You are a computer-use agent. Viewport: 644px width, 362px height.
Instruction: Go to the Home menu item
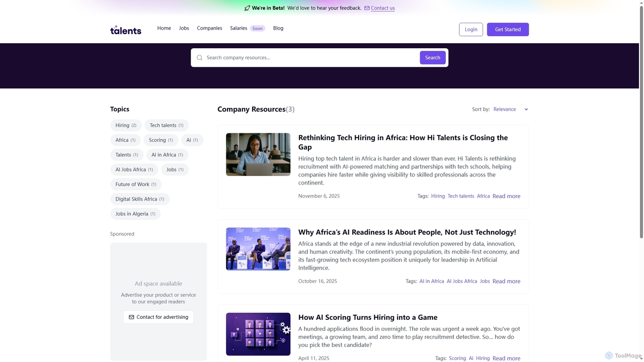coord(164,28)
